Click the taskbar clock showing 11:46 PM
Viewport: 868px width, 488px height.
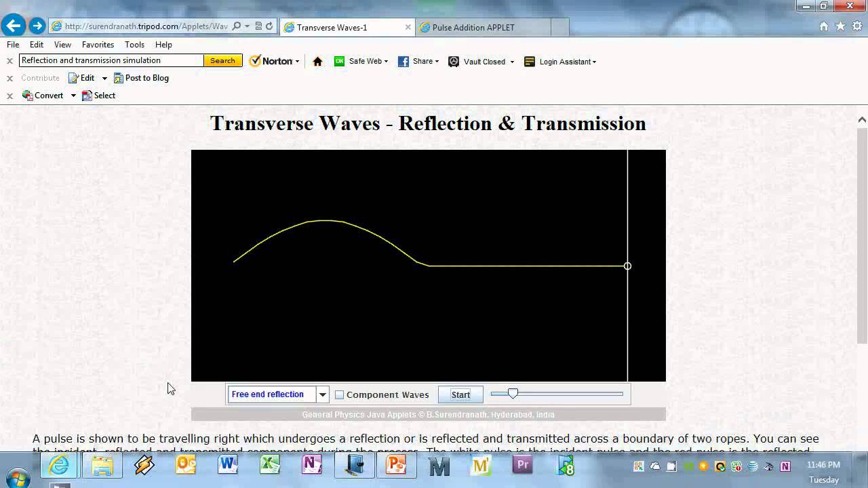point(824,465)
